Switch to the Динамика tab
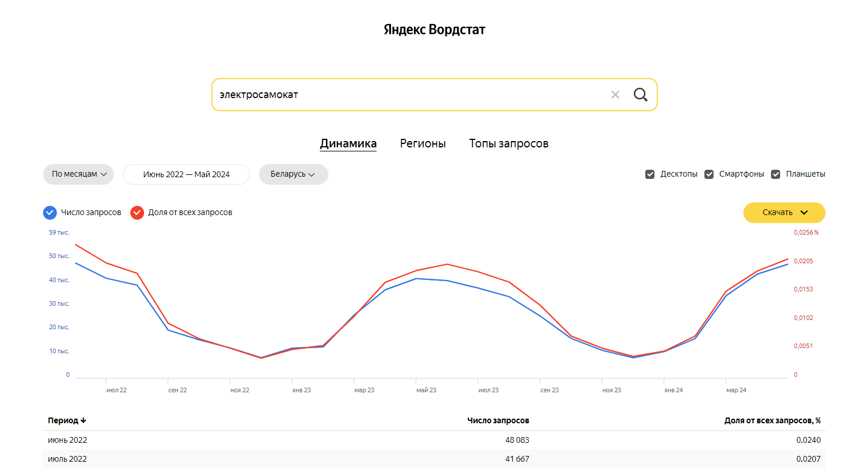 tap(348, 143)
